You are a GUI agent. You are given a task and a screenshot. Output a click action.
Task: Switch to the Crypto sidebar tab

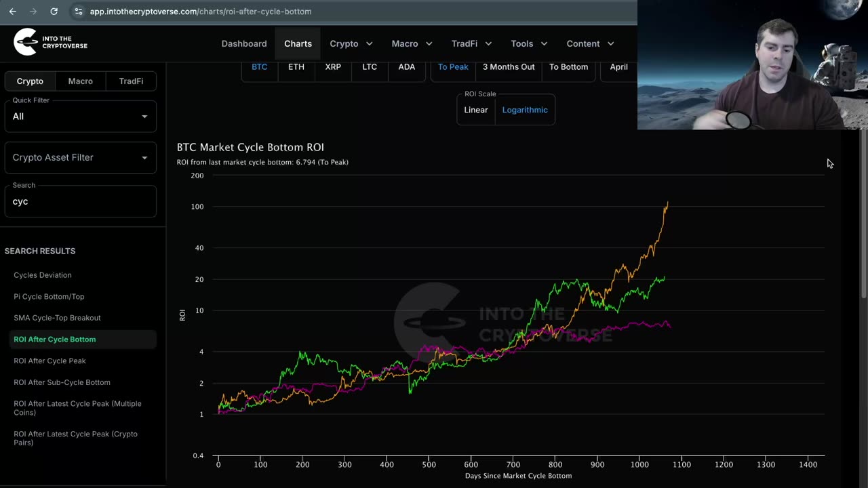click(30, 81)
